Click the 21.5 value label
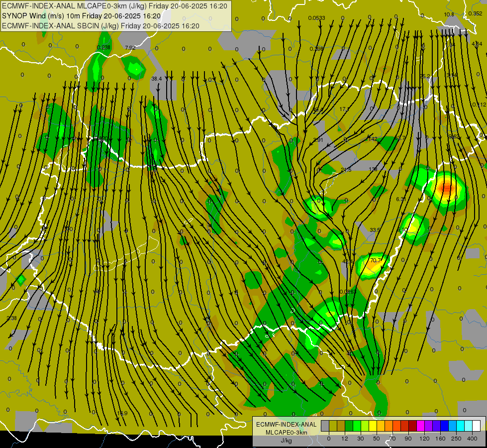The height and width of the screenshot is (448, 487). [346, 170]
